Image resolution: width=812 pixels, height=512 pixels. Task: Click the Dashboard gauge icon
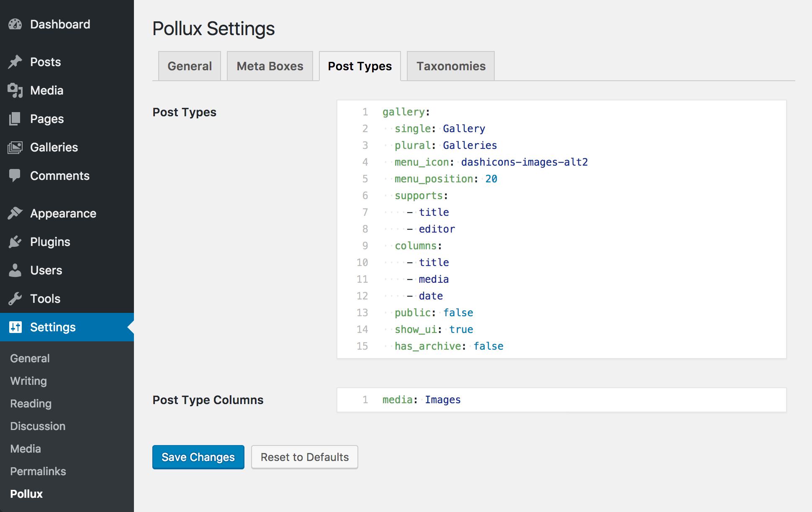pyautogui.click(x=15, y=24)
